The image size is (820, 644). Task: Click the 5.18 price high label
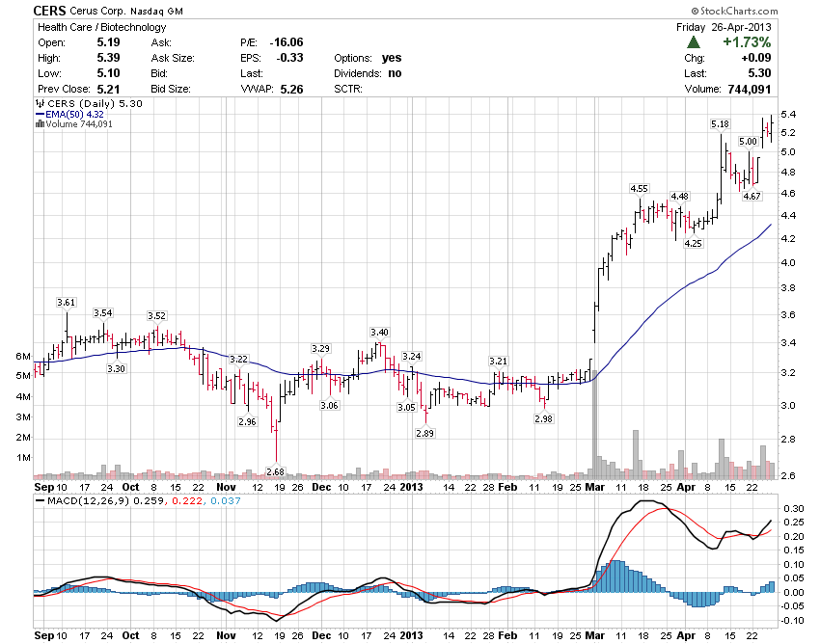(720, 124)
